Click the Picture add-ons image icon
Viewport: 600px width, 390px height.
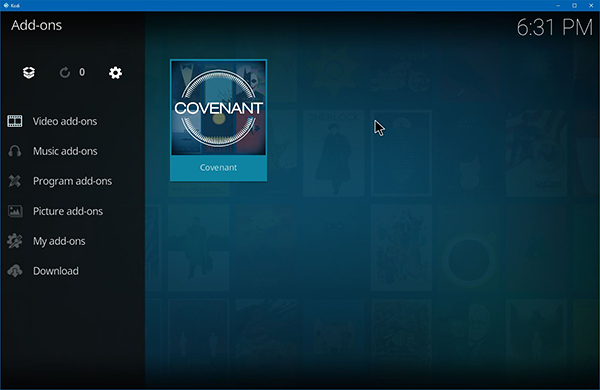pyautogui.click(x=15, y=211)
